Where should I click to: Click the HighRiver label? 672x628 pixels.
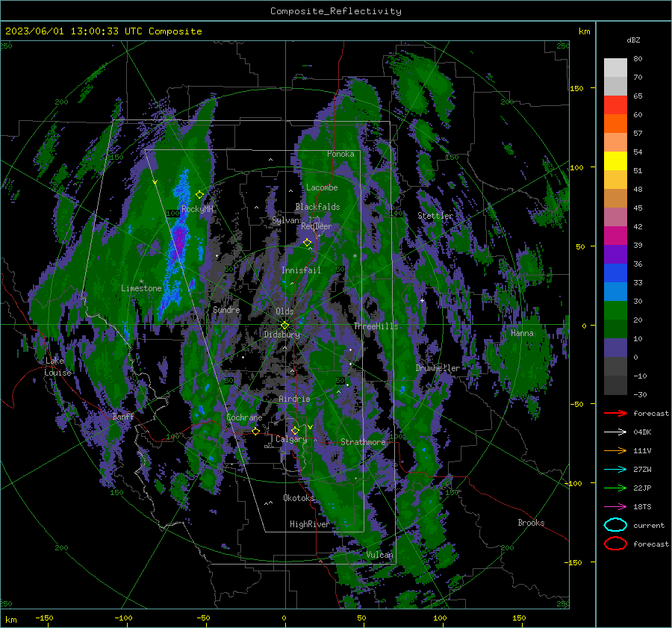[x=309, y=524]
